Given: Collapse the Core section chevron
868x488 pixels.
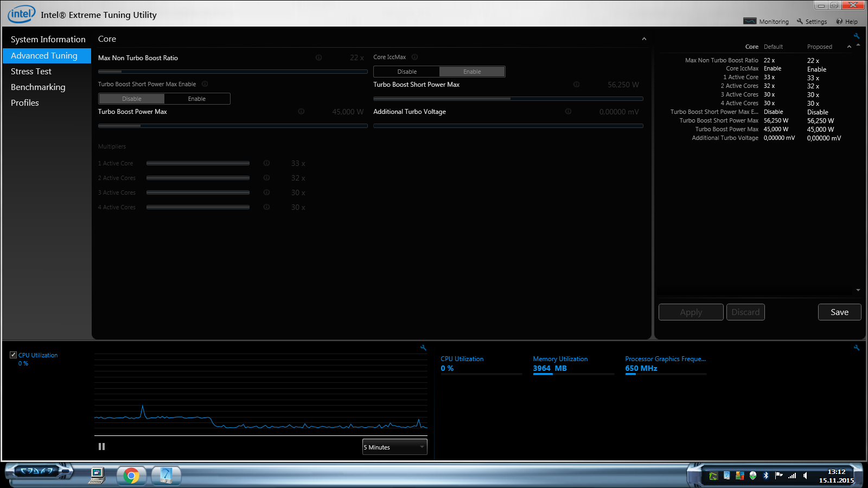Looking at the screenshot, I should click(644, 39).
